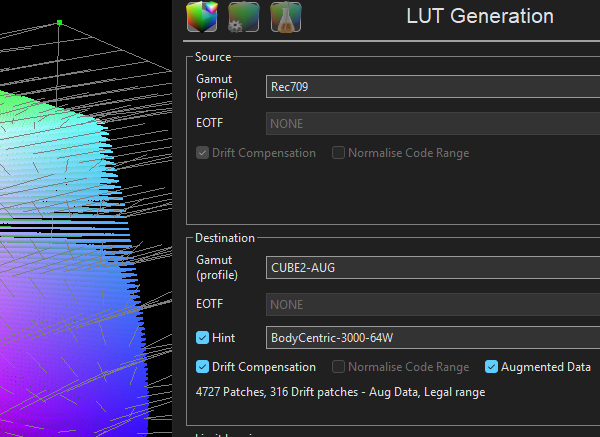Viewport: 600px width, 437px height.
Task: Open the Hint BodyCentric-3000-64W dropdown
Action: click(432, 338)
